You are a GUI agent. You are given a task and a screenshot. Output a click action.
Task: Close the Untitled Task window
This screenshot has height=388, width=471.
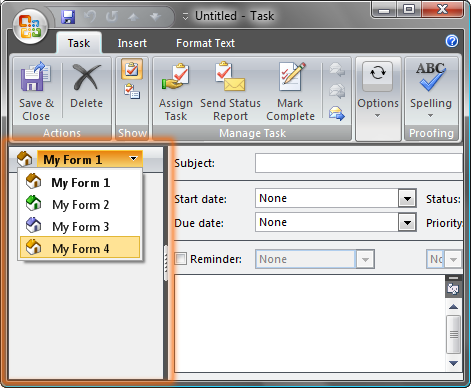pos(442,9)
